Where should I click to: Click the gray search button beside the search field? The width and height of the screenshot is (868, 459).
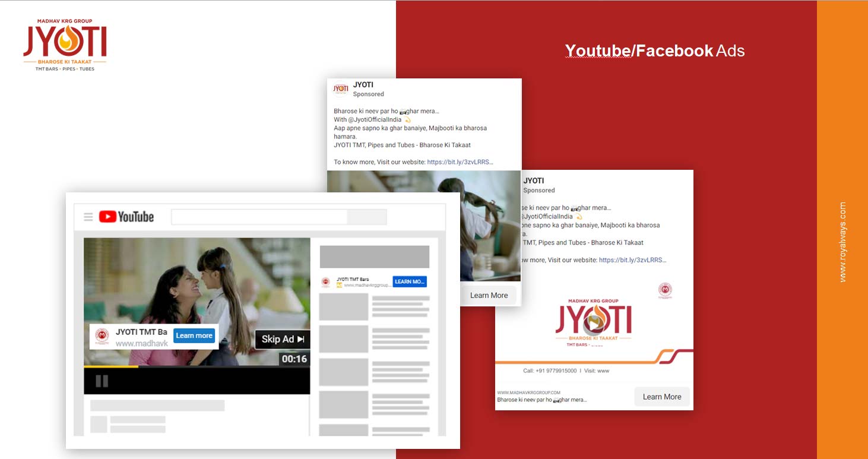(367, 217)
